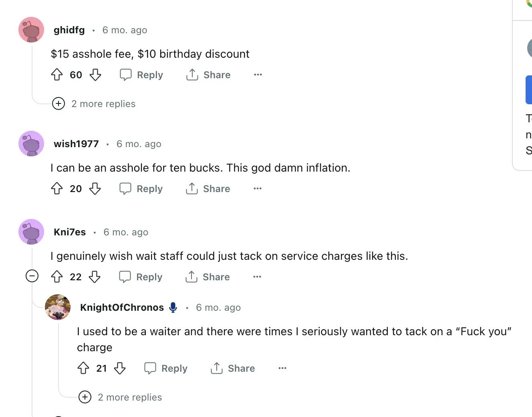Downvote ghidfg's birthday discount comment
Viewport: 532px width, 417px height.
[x=95, y=75]
